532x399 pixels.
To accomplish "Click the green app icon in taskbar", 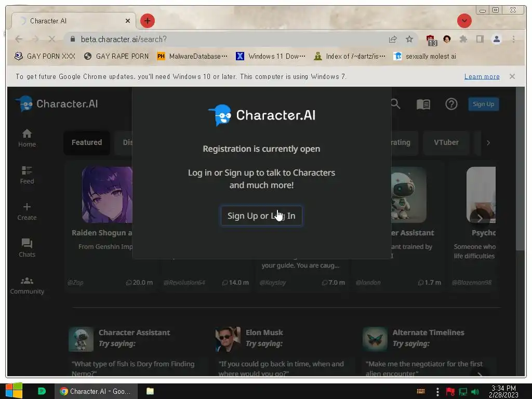I will 42,391.
